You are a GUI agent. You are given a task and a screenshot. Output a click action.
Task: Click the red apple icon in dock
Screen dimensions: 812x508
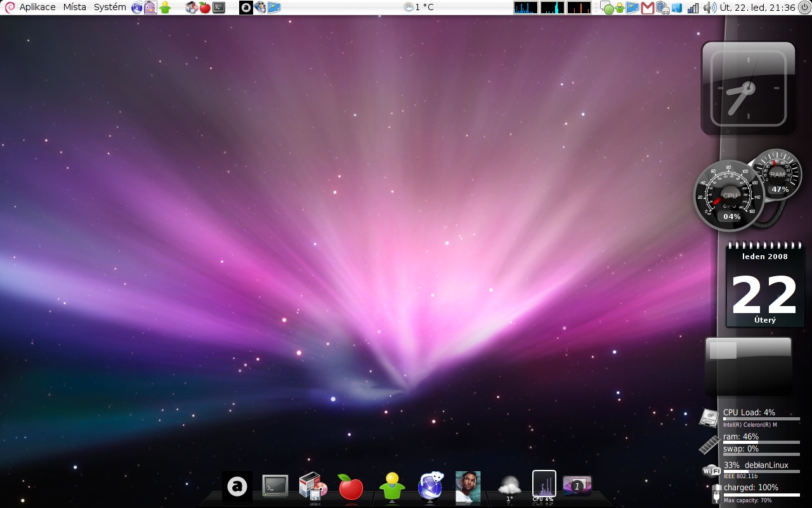click(x=350, y=488)
